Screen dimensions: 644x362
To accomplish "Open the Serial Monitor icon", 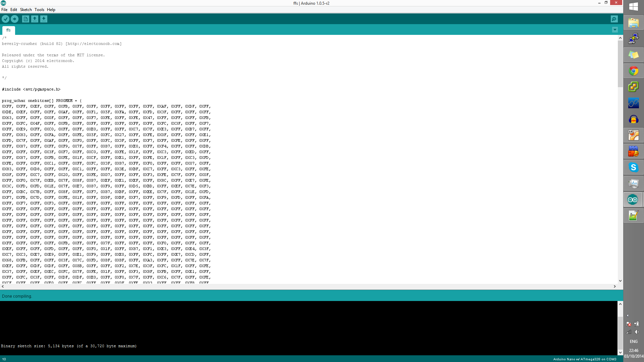I will click(614, 19).
